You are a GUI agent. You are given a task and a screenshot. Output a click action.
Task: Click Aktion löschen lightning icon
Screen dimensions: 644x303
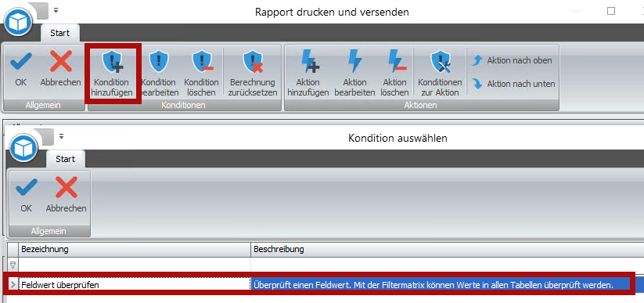click(x=395, y=62)
